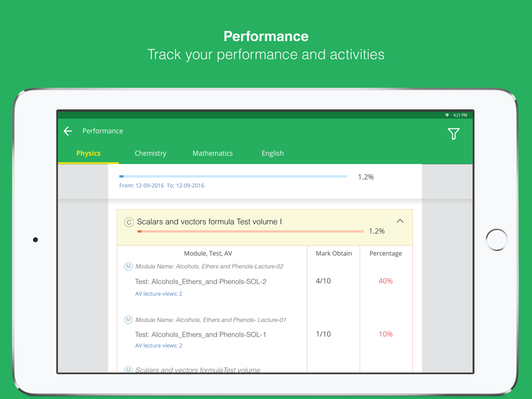Tap the wifi status icon
Screen dimensions: 532x399
[447, 115]
